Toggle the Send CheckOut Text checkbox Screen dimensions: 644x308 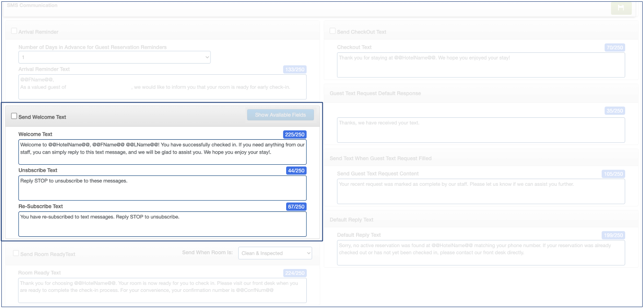(x=333, y=31)
